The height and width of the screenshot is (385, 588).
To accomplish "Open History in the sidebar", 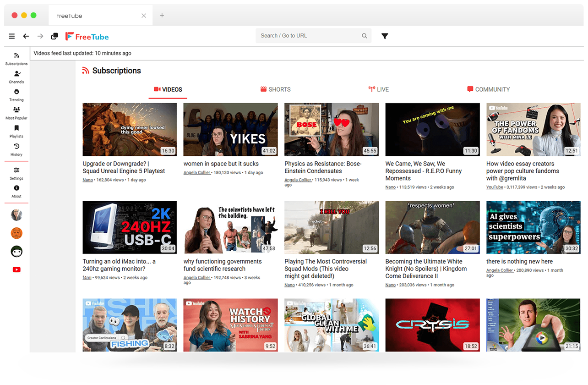I will (16, 149).
